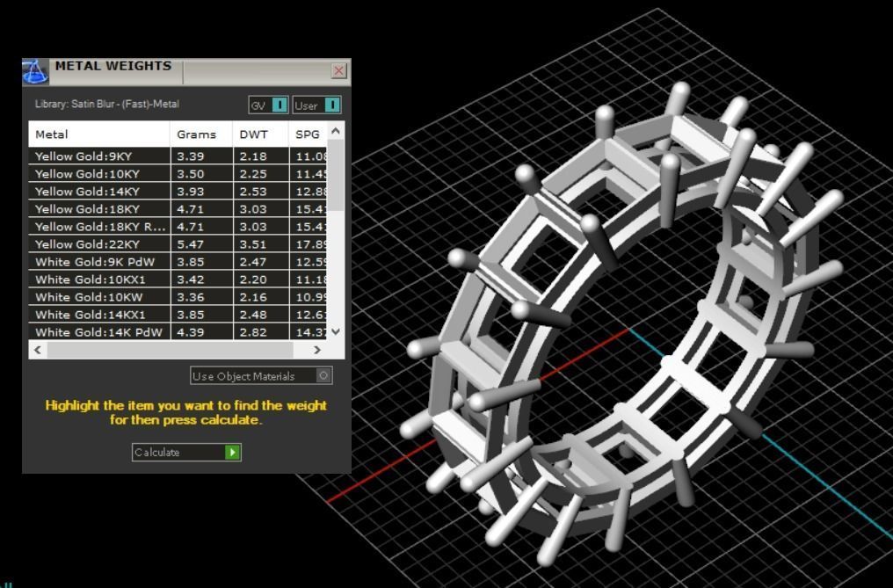
Task: Click the vertical scrollbar thumb
Action: [x=336, y=176]
